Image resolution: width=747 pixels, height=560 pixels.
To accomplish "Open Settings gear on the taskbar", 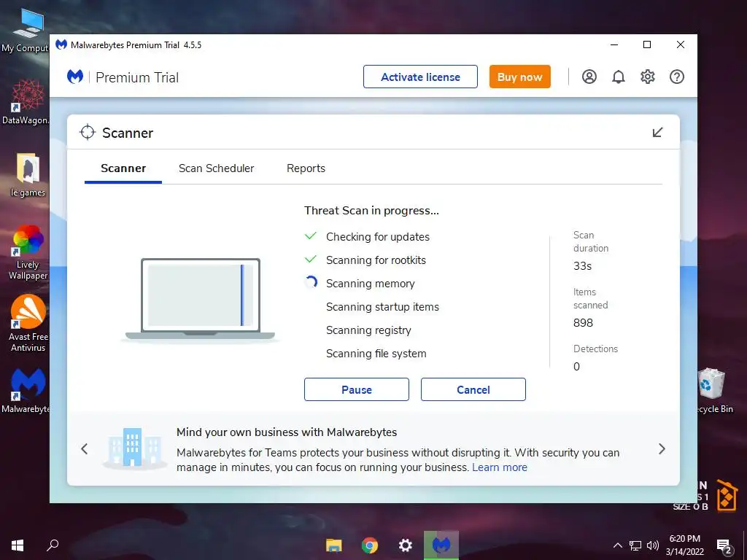I will click(x=406, y=545).
